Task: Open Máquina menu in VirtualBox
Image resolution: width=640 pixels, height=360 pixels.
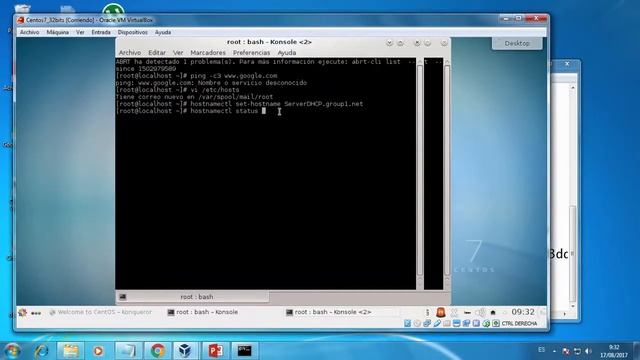Action: (58, 32)
